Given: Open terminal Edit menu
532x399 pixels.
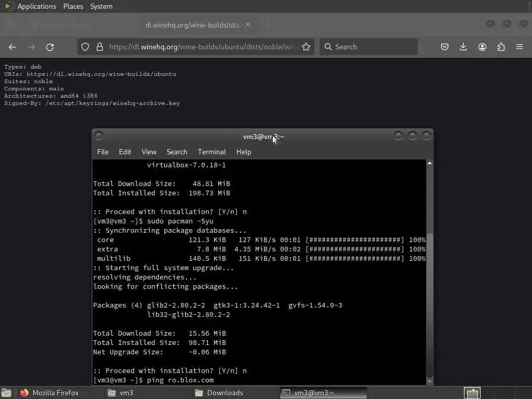Looking at the screenshot, I should [x=125, y=152].
